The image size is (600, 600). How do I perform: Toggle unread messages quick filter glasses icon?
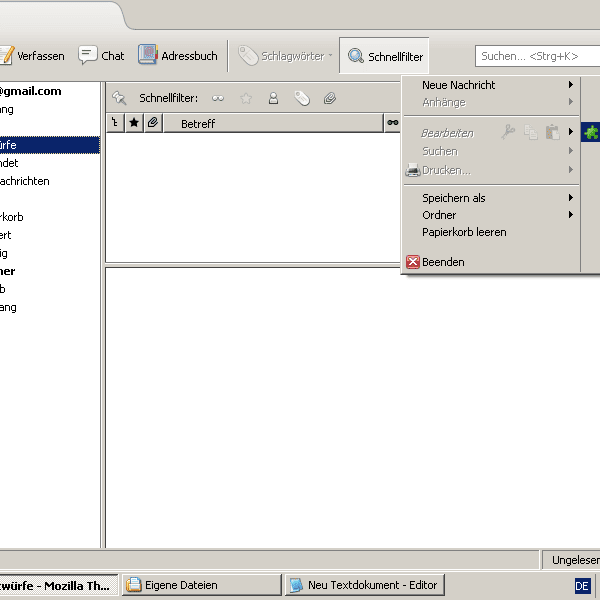[x=218, y=98]
